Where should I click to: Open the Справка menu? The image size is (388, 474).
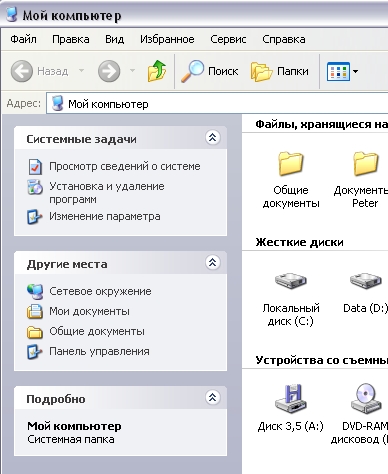[x=284, y=39]
